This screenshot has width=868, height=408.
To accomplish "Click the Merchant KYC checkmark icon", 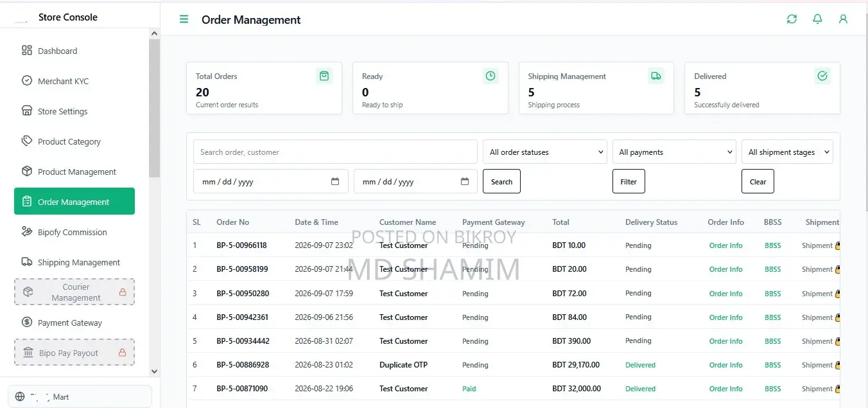I will point(27,80).
